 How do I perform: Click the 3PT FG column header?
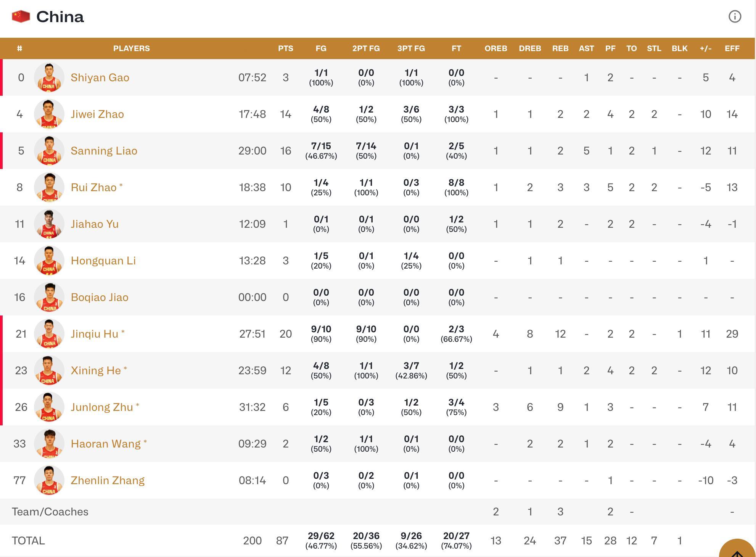click(x=411, y=48)
